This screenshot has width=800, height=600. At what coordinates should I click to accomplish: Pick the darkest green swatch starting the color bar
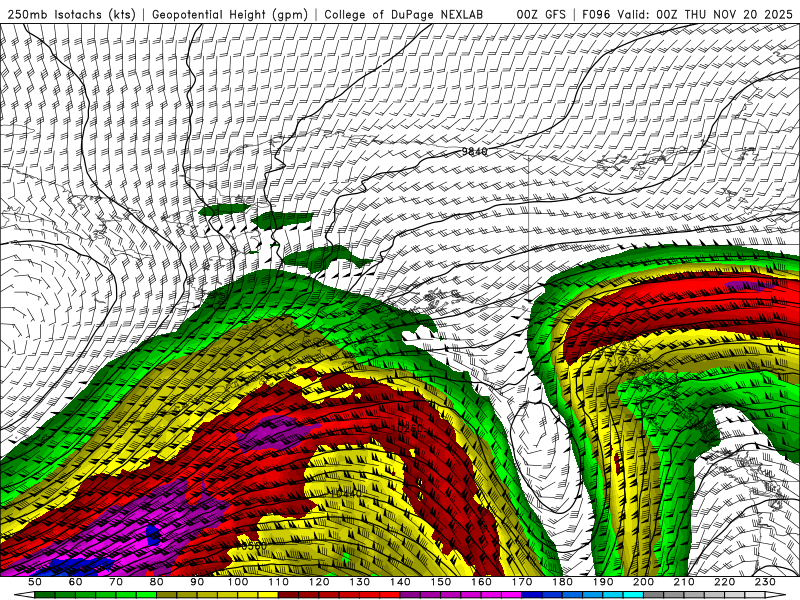click(x=44, y=595)
